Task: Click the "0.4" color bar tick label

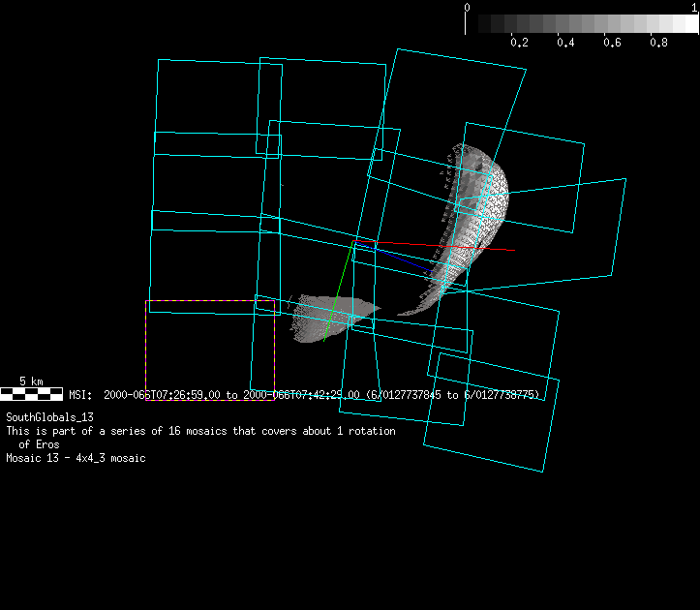Action: tap(565, 43)
